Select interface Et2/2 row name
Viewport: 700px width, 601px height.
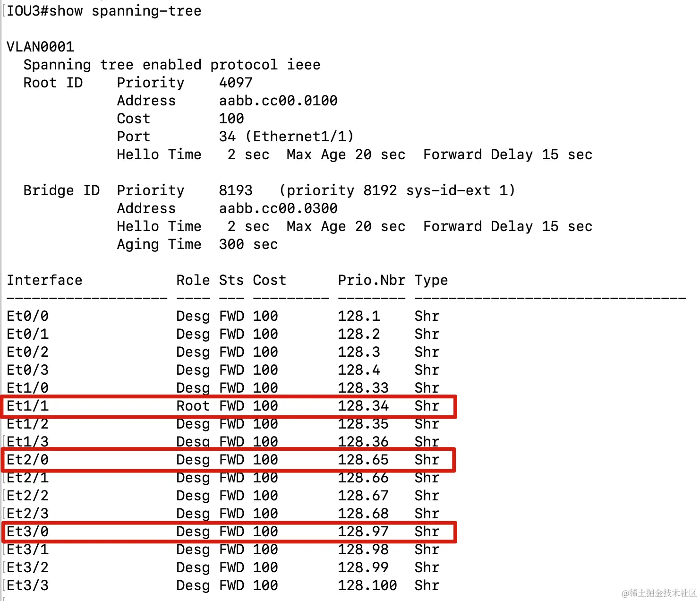pos(28,496)
